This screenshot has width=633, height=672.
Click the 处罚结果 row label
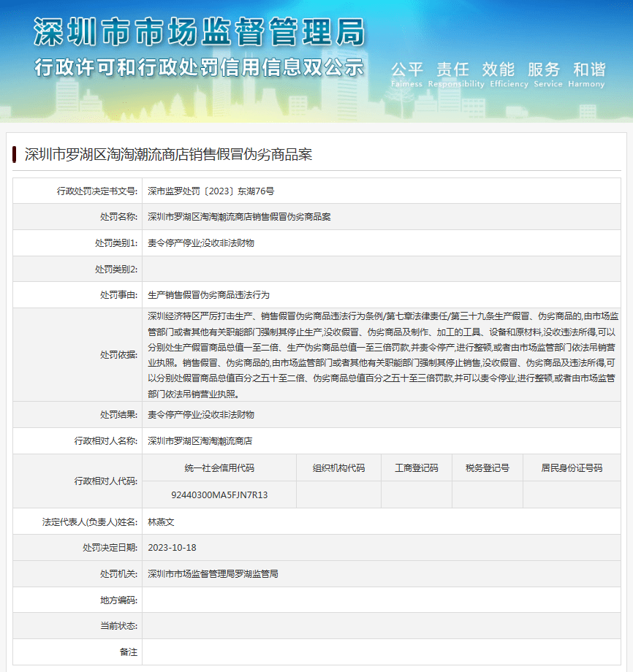pos(118,414)
